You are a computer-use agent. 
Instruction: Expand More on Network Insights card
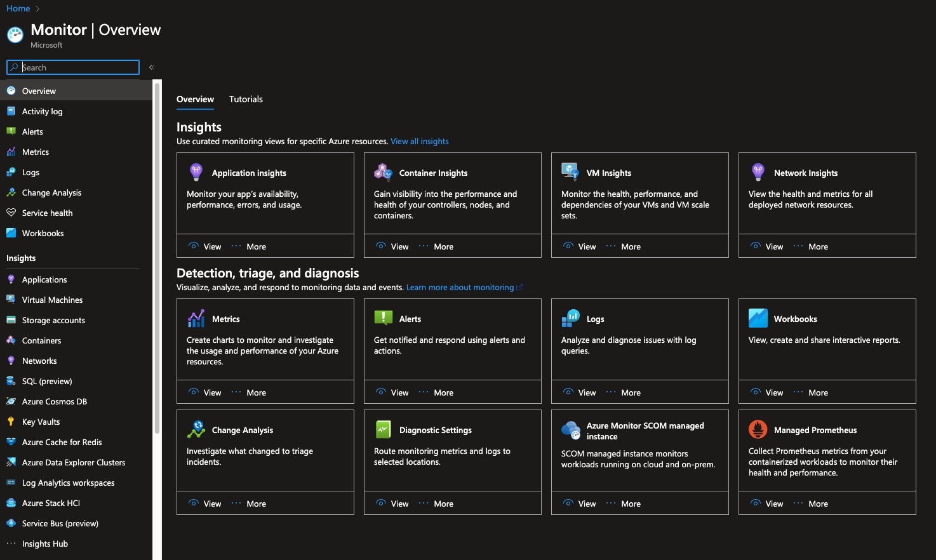[x=811, y=246]
